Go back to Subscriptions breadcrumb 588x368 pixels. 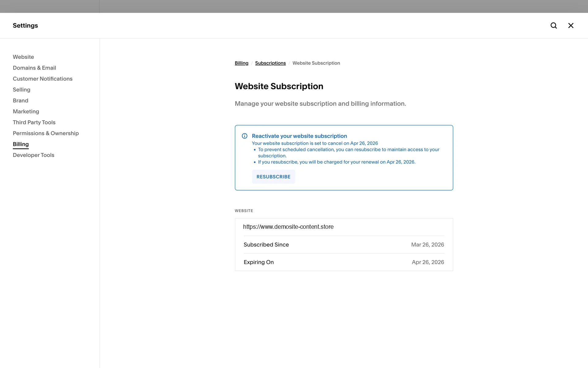click(x=270, y=63)
